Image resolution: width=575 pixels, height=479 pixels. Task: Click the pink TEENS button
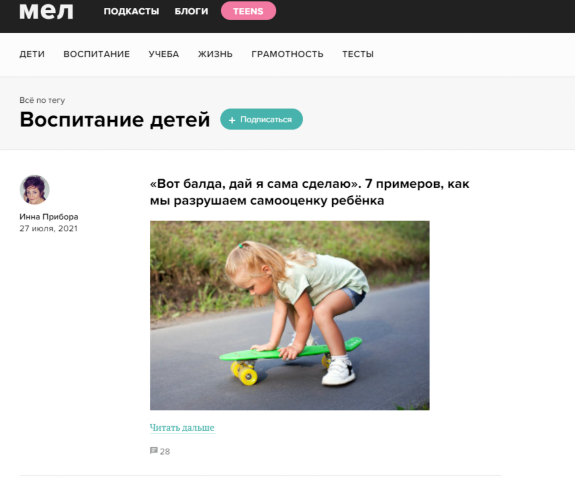248,11
